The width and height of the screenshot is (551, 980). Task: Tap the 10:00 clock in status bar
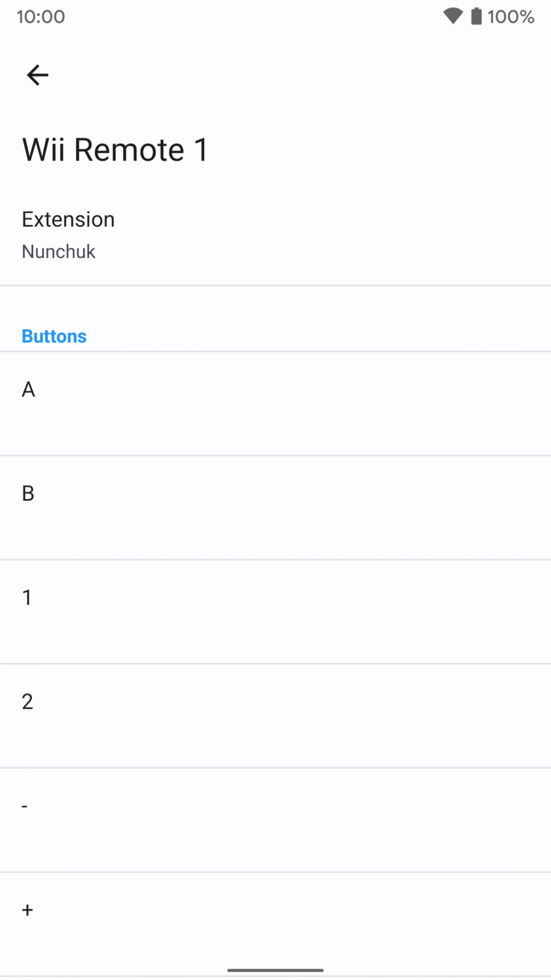(41, 17)
